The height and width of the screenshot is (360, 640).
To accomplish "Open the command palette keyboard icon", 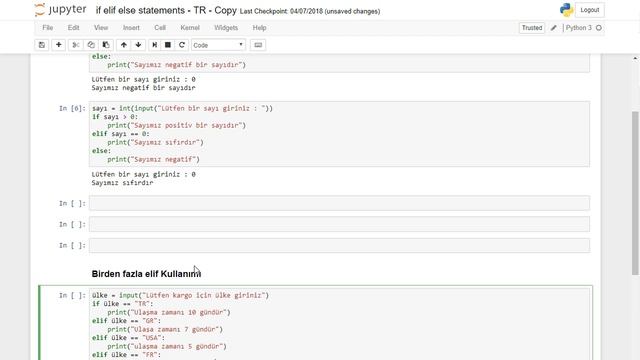I will click(258, 45).
